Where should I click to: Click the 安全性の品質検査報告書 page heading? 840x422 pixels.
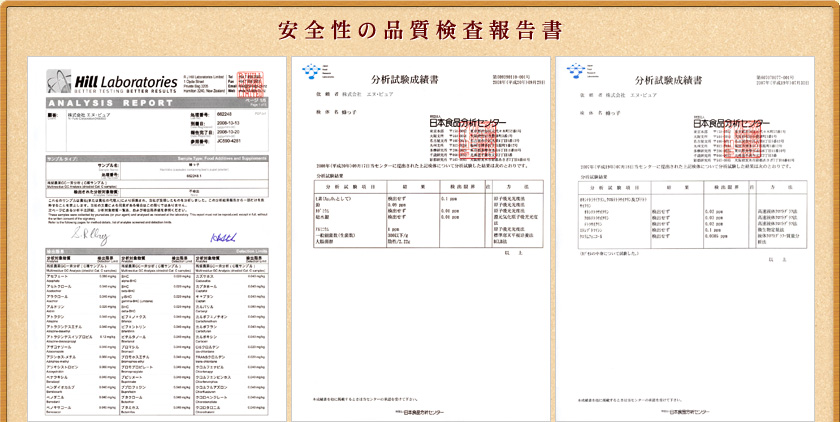pyautogui.click(x=419, y=28)
